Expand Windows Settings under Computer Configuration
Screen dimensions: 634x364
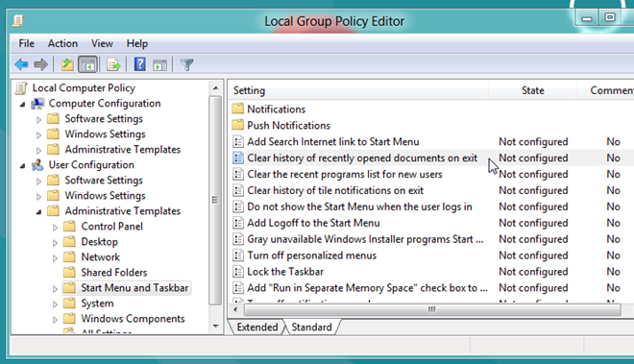pyautogui.click(x=38, y=135)
